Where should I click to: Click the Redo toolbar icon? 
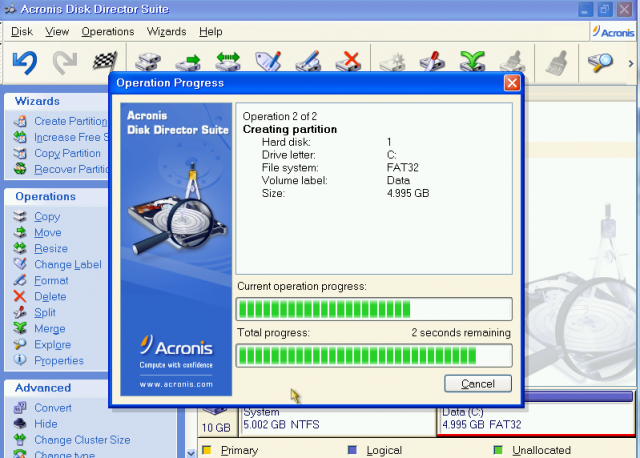[65, 63]
